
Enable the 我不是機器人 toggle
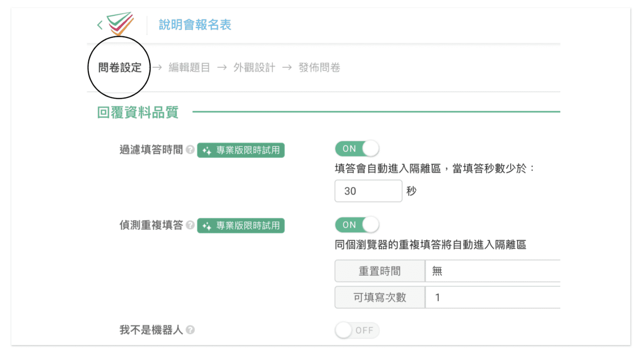point(357,330)
